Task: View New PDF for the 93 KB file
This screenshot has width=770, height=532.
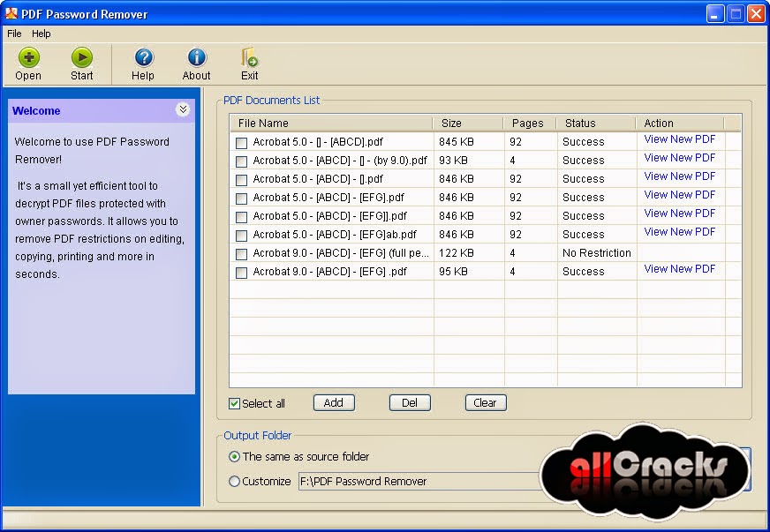Action: tap(680, 158)
